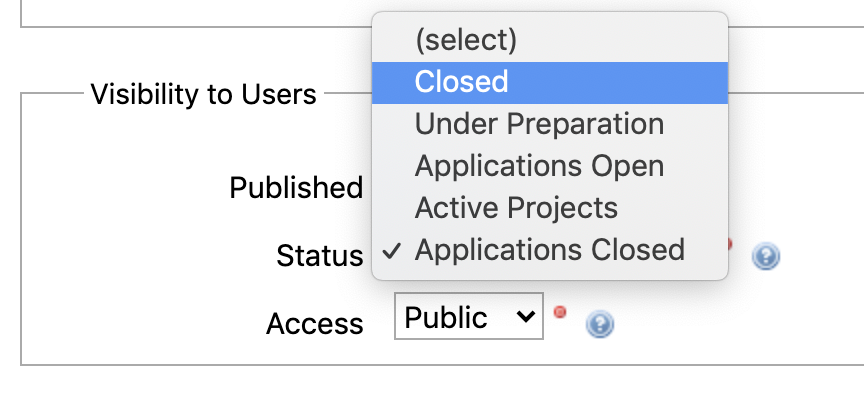864x402 pixels.
Task: Click the Visibility to Users legend
Action: tap(203, 95)
